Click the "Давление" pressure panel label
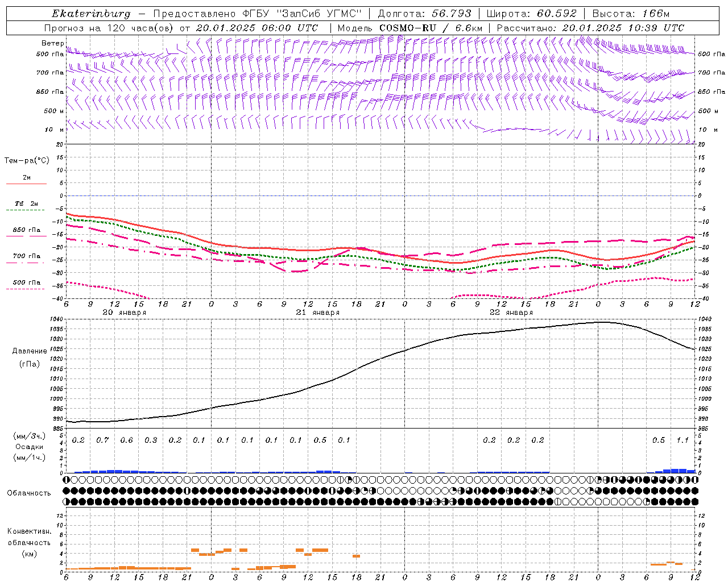 pyautogui.click(x=30, y=351)
